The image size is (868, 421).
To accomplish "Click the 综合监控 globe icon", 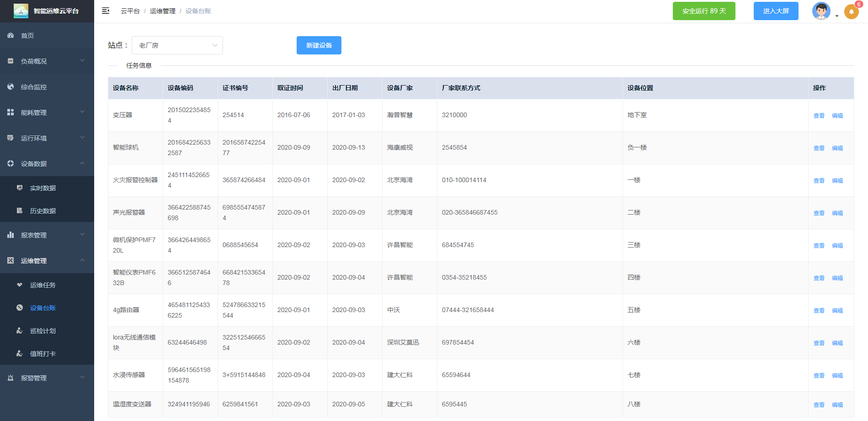I will 11,86.
